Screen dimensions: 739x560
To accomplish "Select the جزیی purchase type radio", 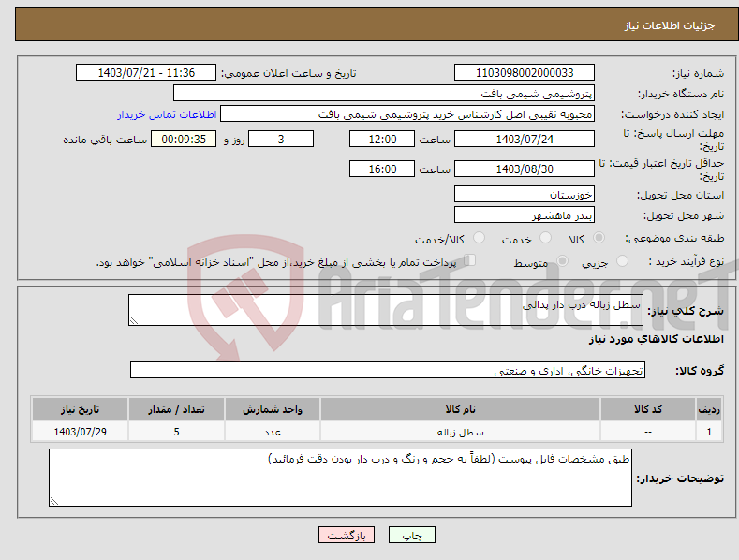I will [x=622, y=261].
